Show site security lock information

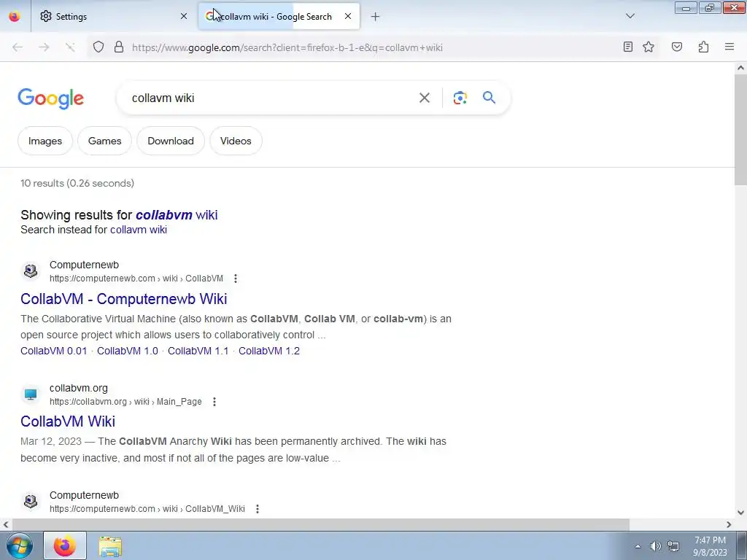point(119,47)
